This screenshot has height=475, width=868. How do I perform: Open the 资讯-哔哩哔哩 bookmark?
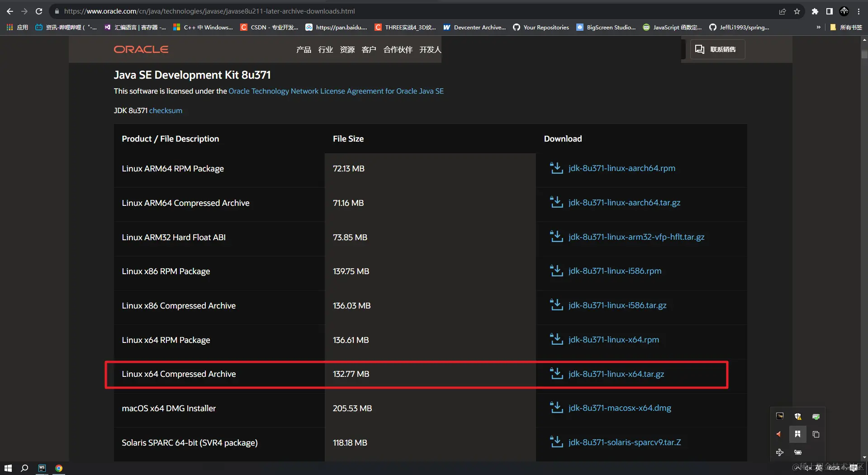tap(66, 27)
